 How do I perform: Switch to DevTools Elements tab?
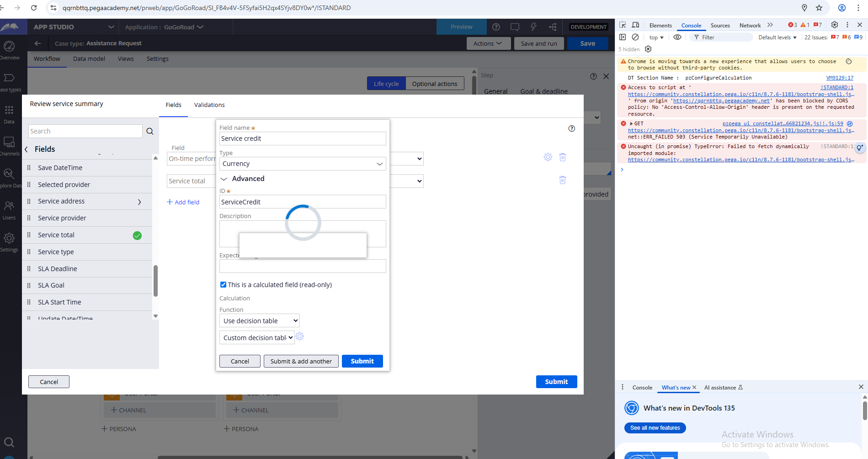(660, 26)
